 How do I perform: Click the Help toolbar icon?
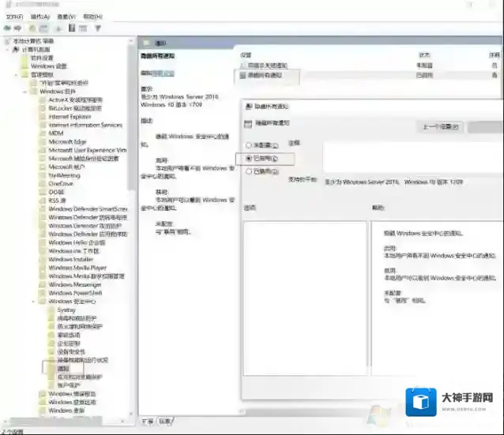[x=72, y=28]
